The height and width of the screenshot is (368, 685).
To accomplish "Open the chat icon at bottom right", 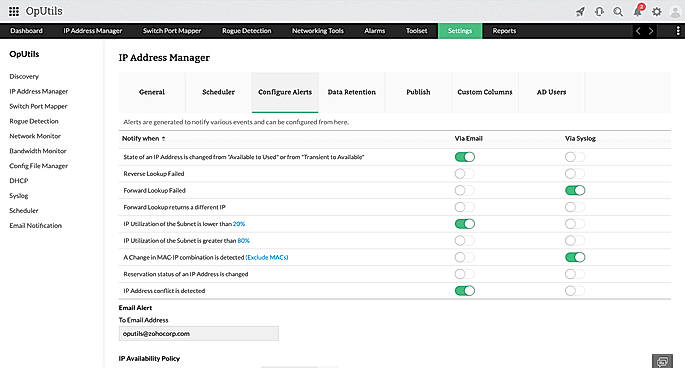I will (x=662, y=361).
